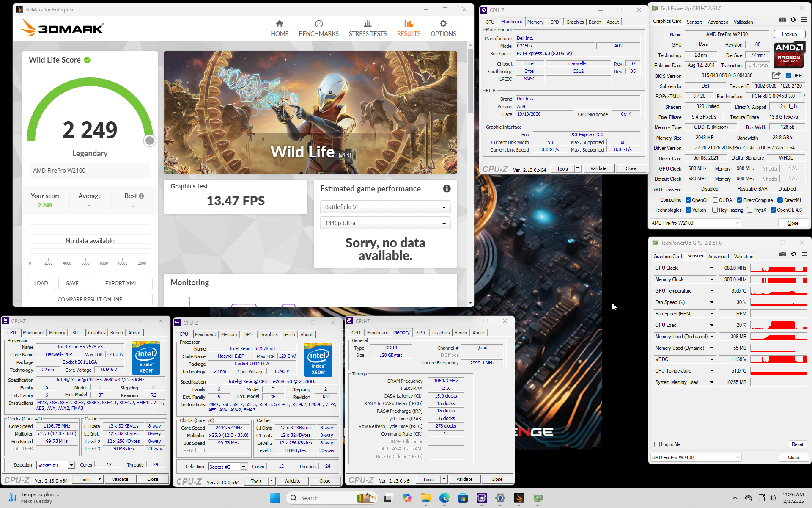Click the Lookup button in GPU-Z
The width and height of the screenshot is (812, 508).
pos(789,34)
